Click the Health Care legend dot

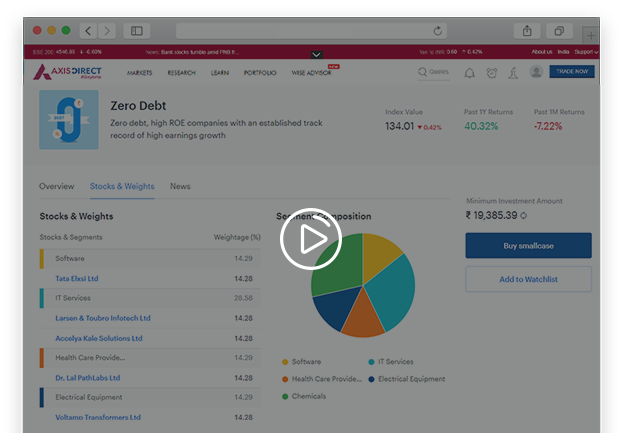click(x=285, y=379)
